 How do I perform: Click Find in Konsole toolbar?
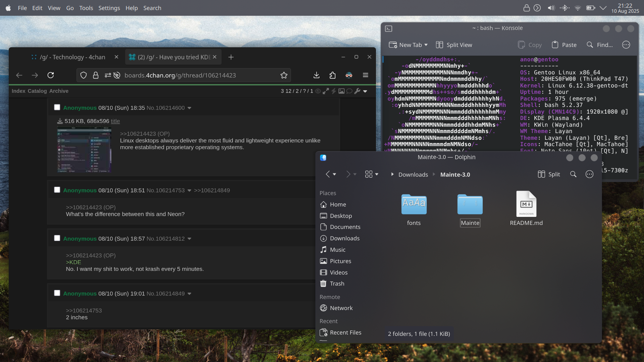point(599,45)
